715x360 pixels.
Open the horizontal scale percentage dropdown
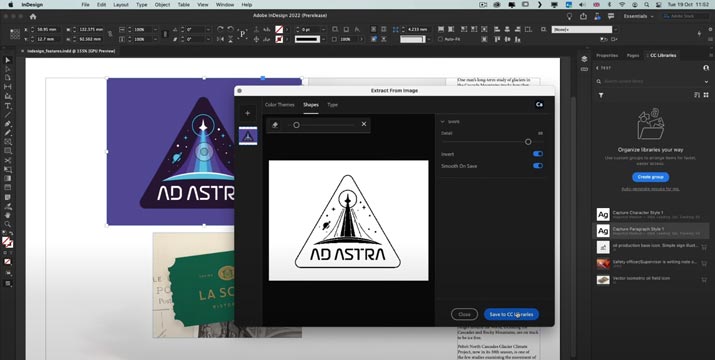pyautogui.click(x=155, y=29)
